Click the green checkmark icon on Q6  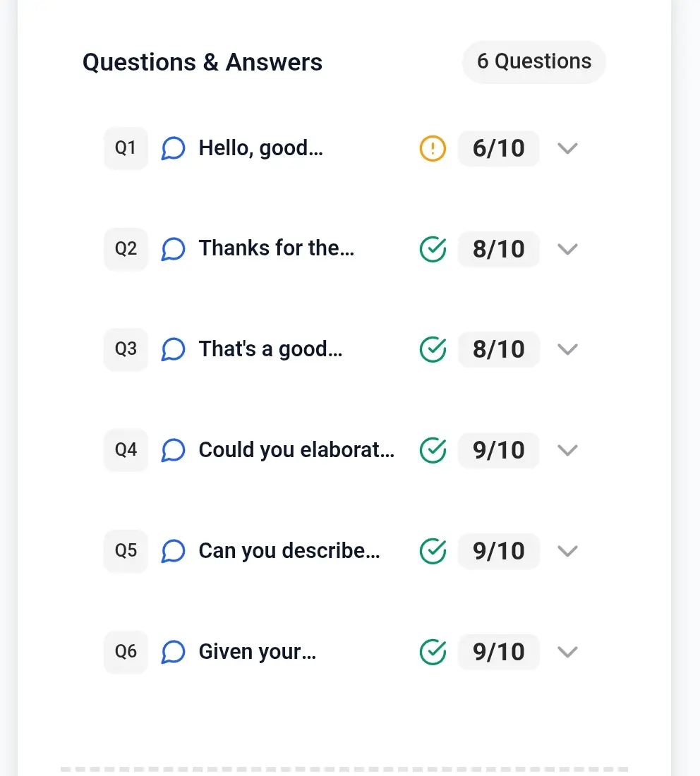pyautogui.click(x=433, y=652)
